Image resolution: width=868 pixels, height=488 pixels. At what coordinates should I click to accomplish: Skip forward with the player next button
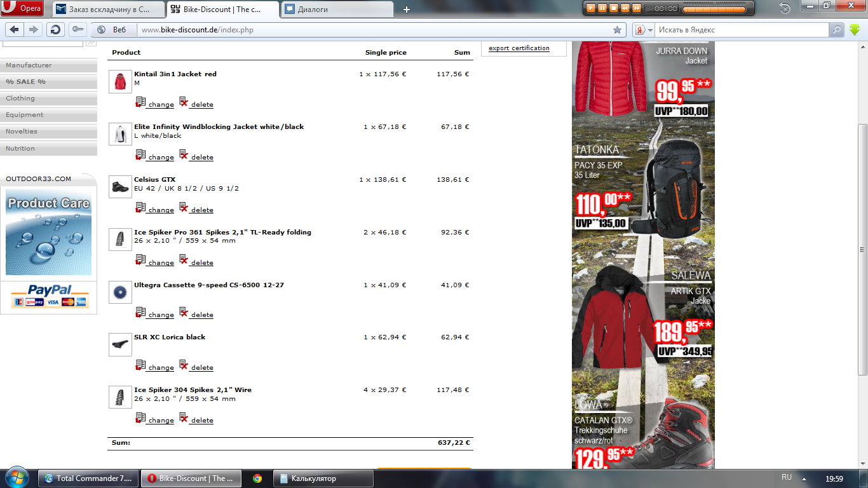pyautogui.click(x=637, y=8)
